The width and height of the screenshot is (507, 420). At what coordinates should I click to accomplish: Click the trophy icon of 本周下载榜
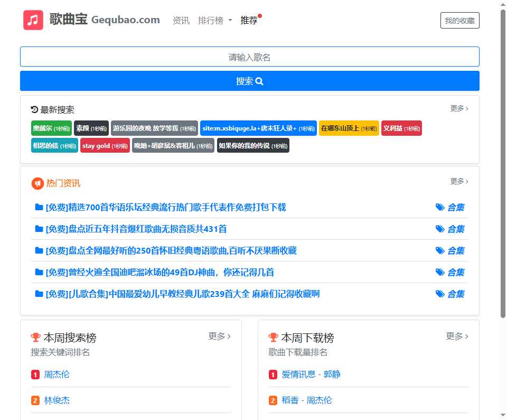273,337
